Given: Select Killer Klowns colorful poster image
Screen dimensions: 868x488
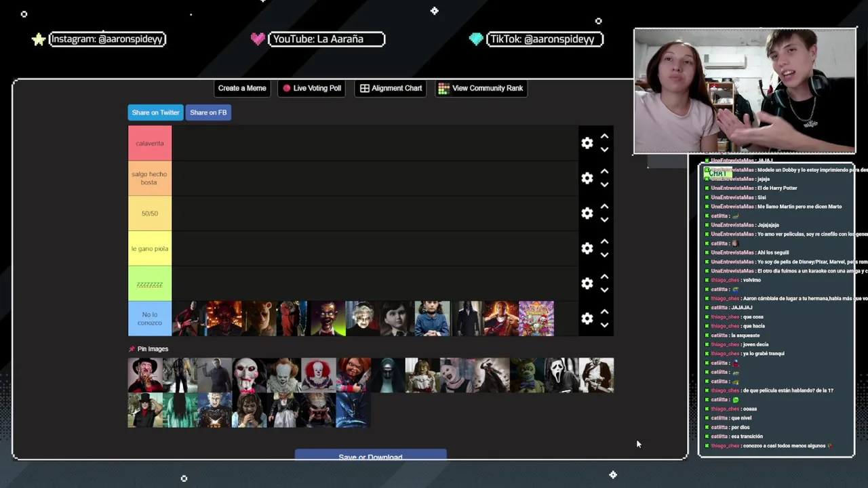Looking at the screenshot, I should (x=536, y=319).
